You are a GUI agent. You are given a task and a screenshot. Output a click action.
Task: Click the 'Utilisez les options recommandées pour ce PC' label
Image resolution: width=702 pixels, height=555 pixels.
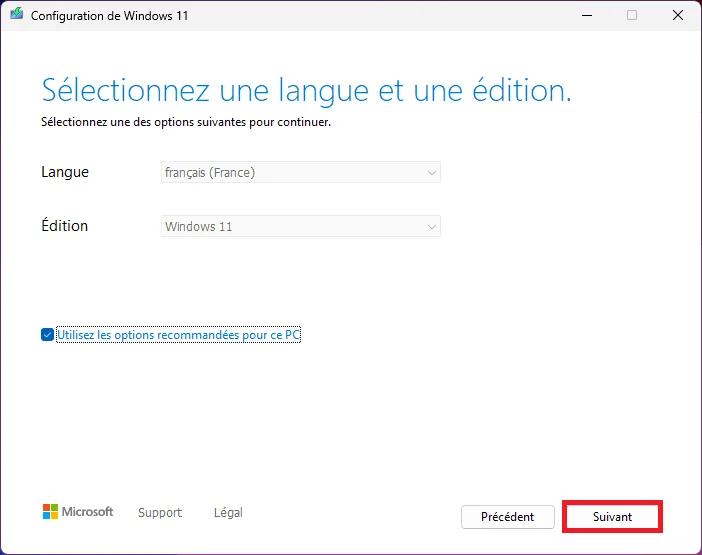(178, 335)
